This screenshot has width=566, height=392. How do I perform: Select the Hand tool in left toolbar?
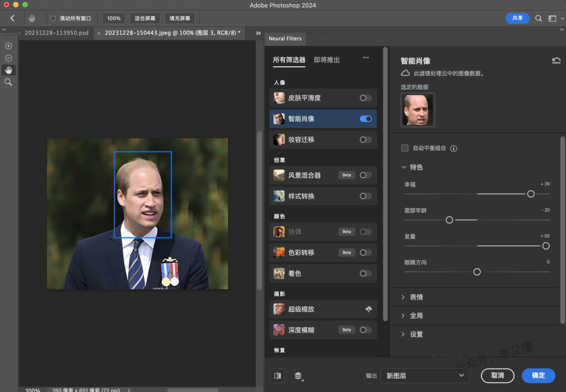tap(8, 70)
